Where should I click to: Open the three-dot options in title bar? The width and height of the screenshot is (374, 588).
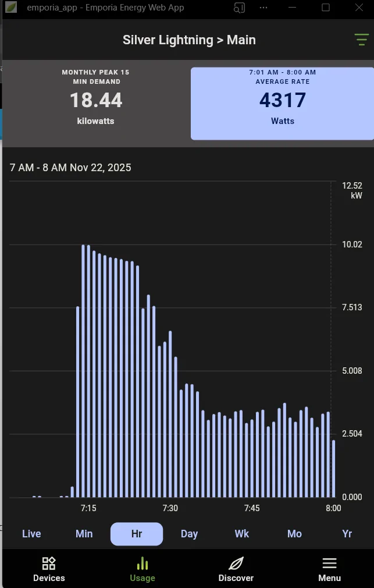pos(264,8)
